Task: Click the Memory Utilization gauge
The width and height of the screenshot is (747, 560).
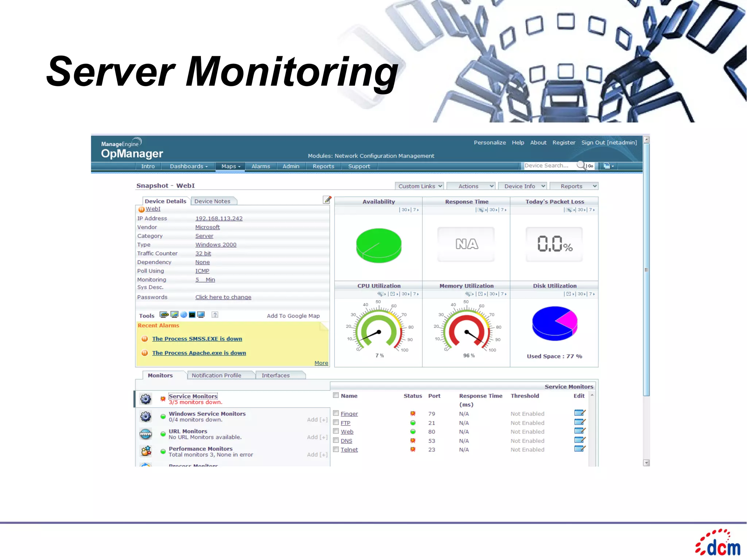Action: (467, 328)
